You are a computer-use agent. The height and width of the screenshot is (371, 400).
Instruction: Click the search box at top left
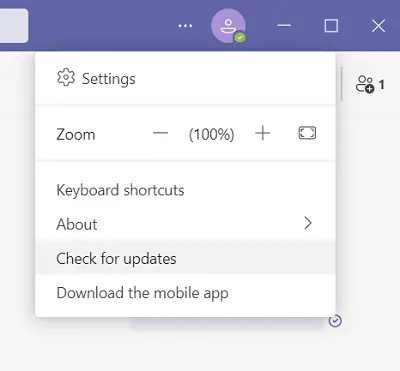point(14,26)
